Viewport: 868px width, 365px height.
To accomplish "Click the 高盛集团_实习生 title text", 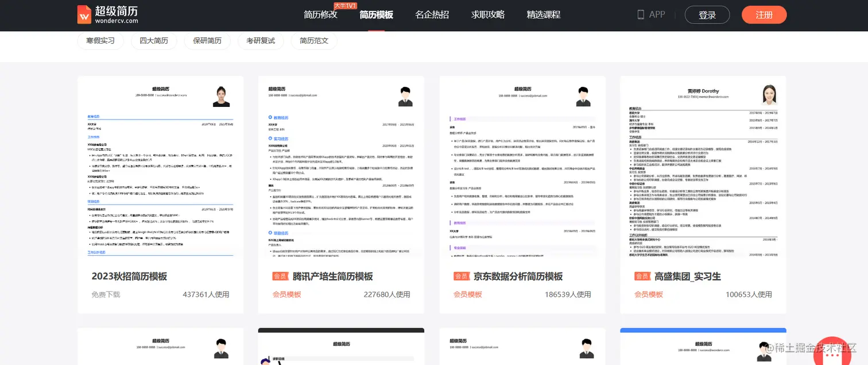I will coord(687,276).
